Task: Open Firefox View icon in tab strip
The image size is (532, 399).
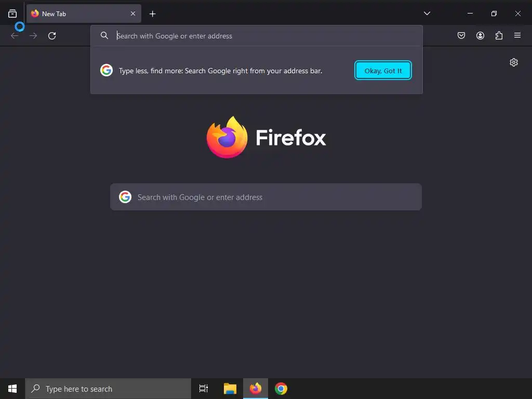Action: tap(12, 14)
